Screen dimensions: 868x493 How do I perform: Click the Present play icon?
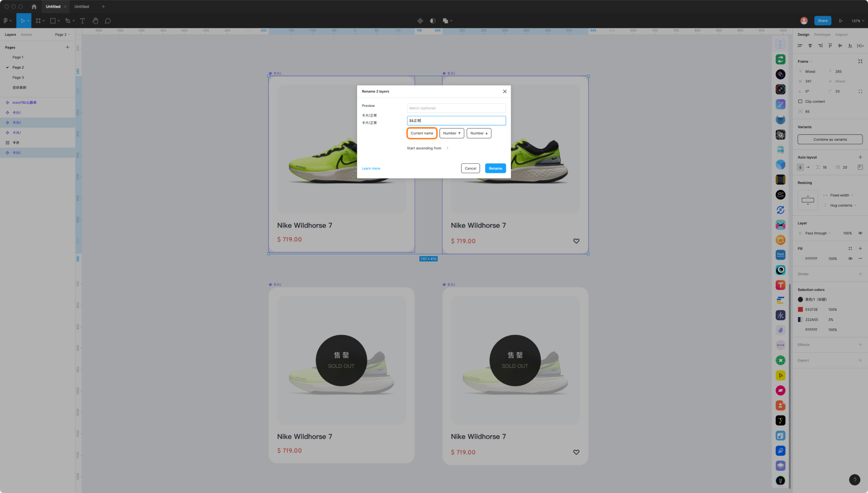840,21
